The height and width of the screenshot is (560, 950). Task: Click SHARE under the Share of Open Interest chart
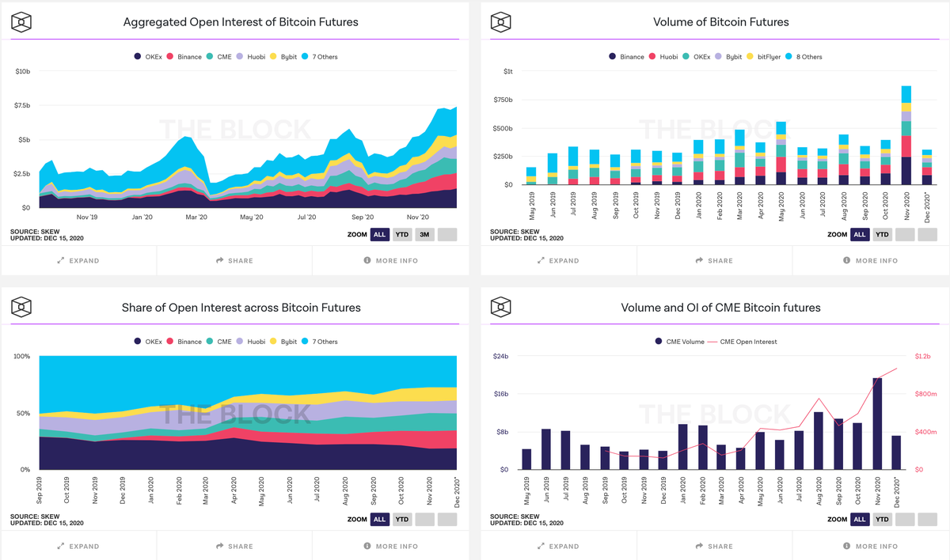coord(234,546)
